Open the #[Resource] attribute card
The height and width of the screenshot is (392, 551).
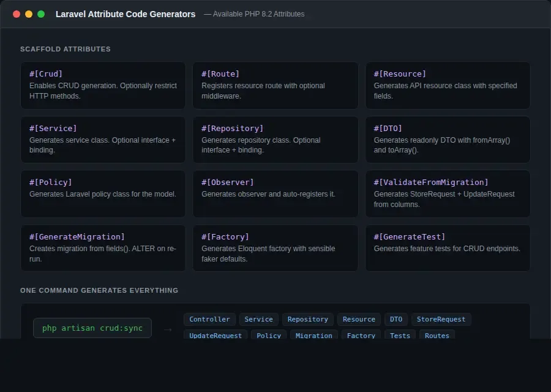[448, 85]
